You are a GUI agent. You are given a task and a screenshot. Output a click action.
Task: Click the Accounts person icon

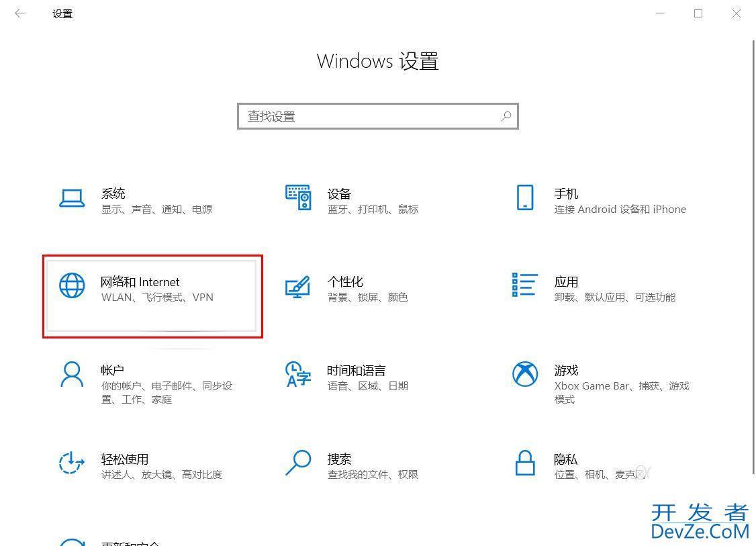(x=72, y=374)
